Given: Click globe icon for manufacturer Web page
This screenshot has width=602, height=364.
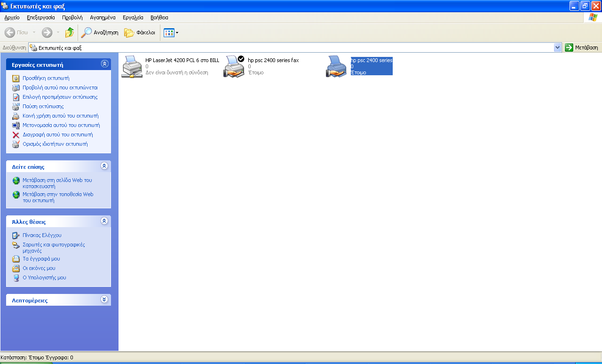Looking at the screenshot, I should pyautogui.click(x=16, y=181).
